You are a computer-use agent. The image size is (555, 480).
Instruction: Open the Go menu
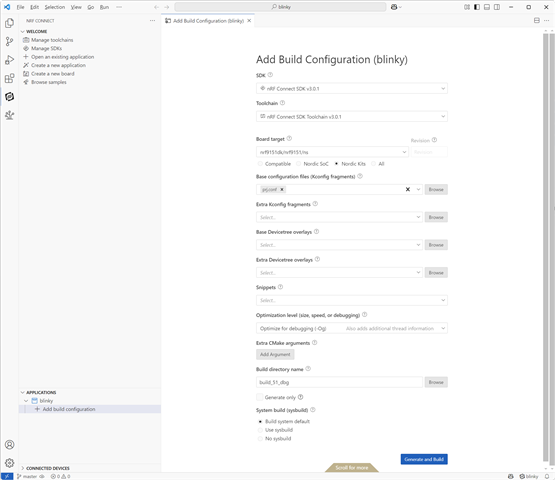tap(91, 7)
